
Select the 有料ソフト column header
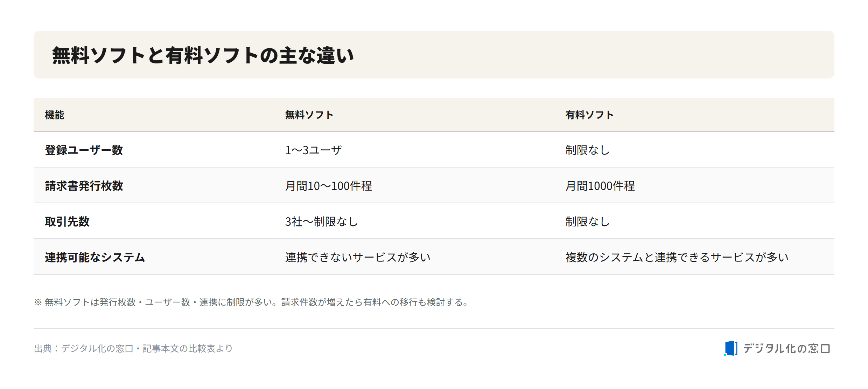point(589,115)
